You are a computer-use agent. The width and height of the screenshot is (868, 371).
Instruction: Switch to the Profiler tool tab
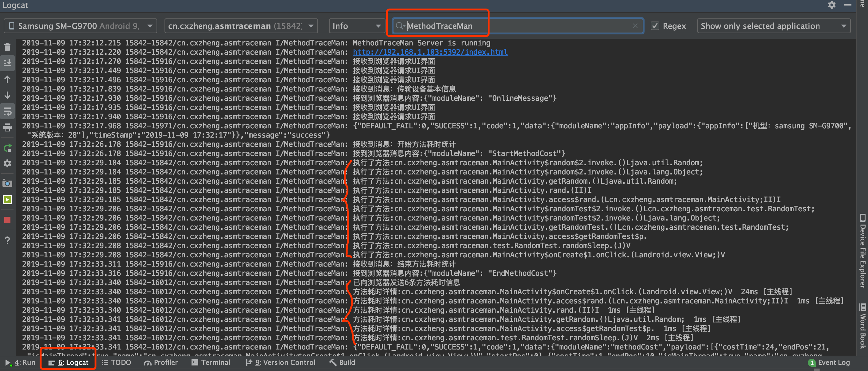click(x=161, y=363)
